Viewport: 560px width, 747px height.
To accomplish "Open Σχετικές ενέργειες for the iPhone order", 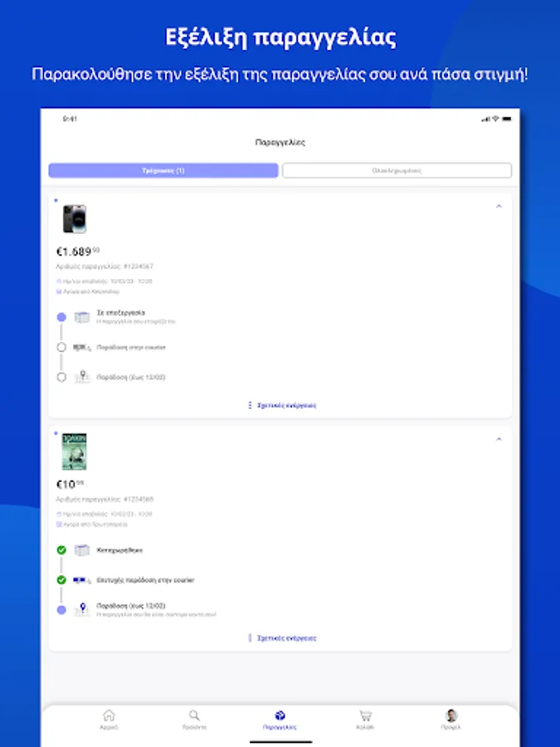I will (282, 405).
